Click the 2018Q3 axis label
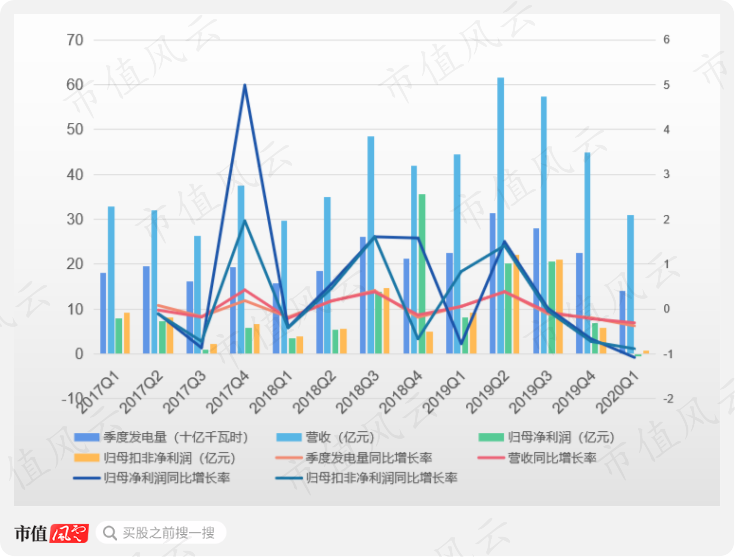The image size is (735, 557). click(358, 393)
